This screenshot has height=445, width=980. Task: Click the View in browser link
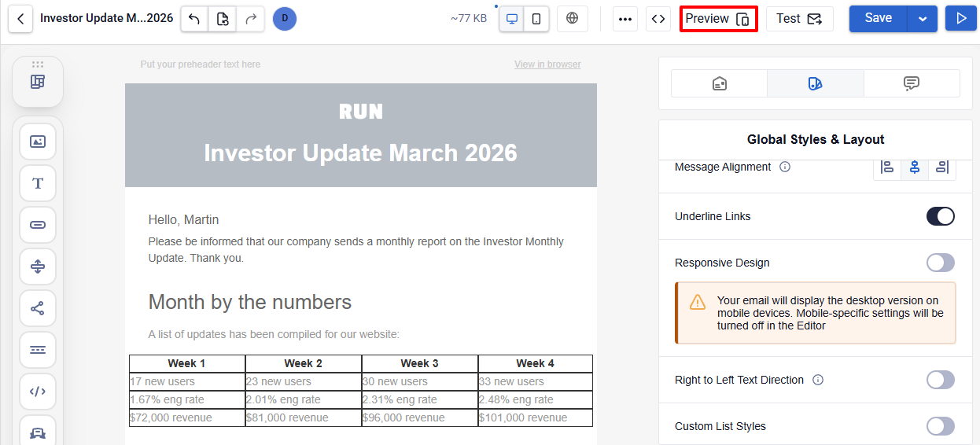(x=547, y=64)
